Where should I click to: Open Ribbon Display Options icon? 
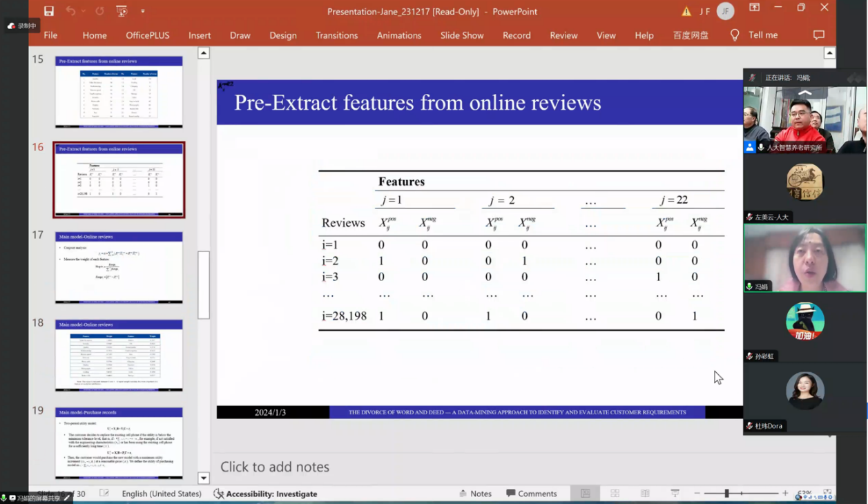pos(754,8)
